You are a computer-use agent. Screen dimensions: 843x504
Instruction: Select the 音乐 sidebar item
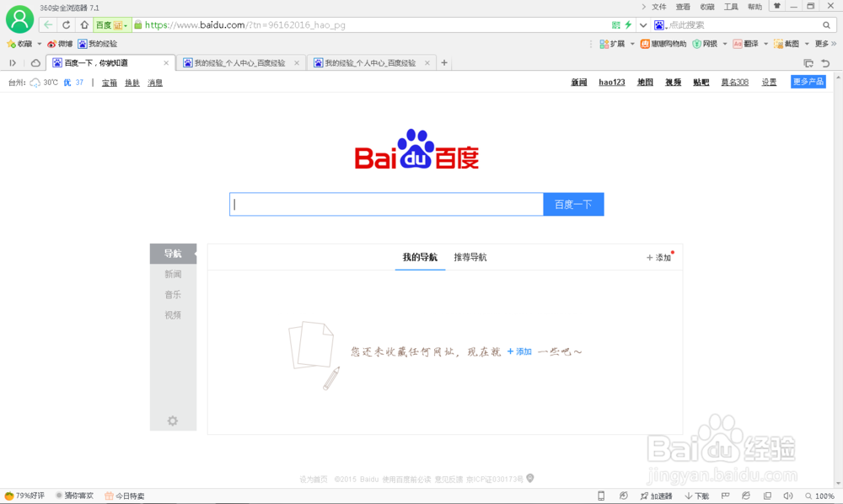173,294
